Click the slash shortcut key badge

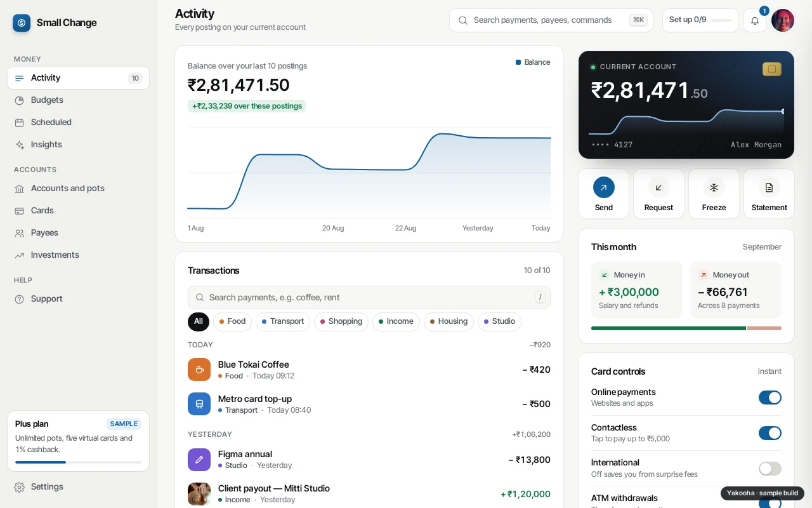coord(540,297)
